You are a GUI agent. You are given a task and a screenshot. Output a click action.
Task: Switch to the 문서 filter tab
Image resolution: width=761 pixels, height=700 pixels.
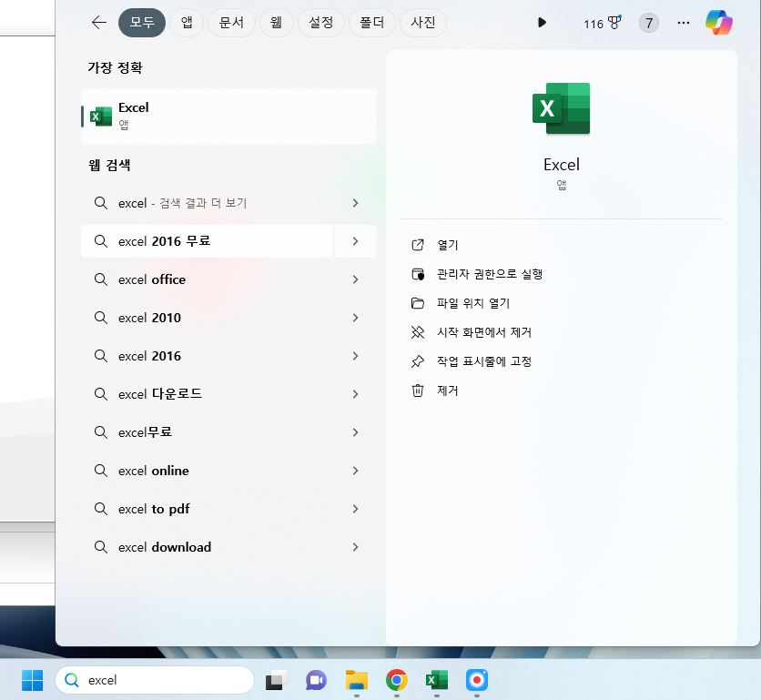(x=231, y=23)
